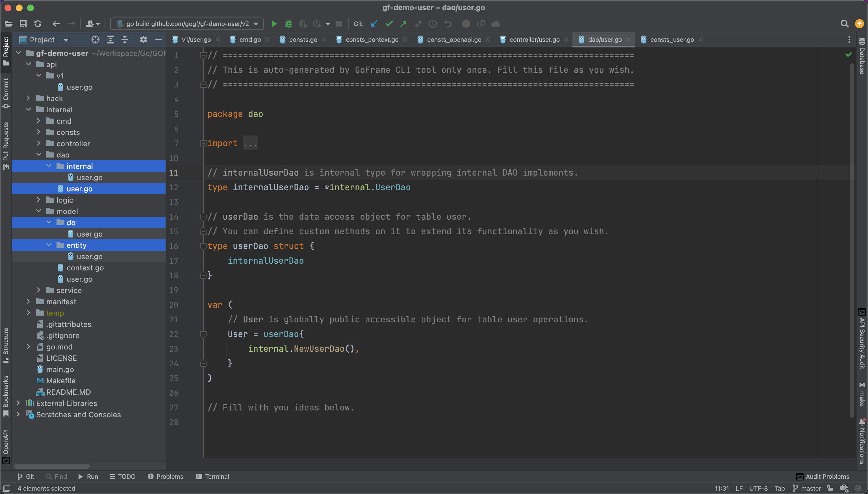This screenshot has width=868, height=494.
Task: Click the green Run button in toolbar
Action: click(274, 24)
